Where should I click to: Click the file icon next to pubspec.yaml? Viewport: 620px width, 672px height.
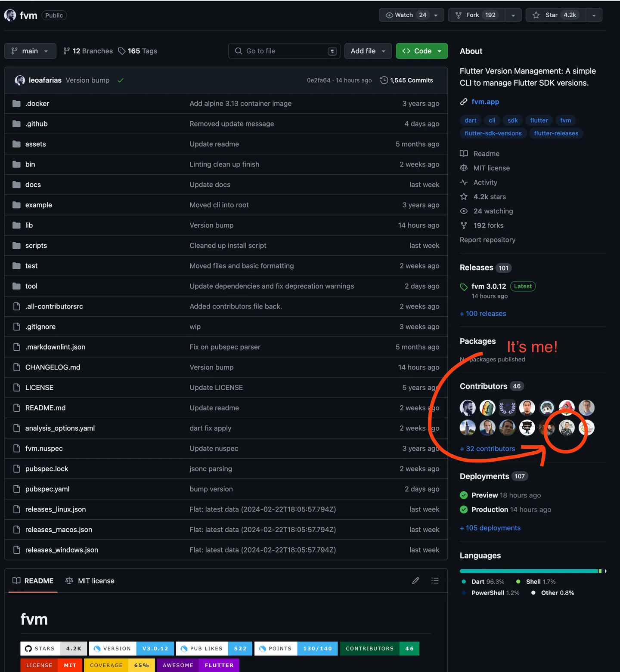point(16,489)
